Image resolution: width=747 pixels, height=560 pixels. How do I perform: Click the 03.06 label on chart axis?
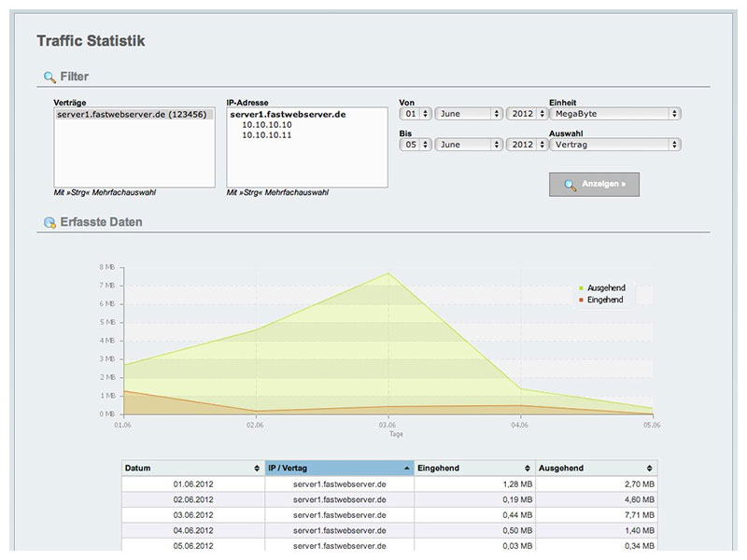click(x=388, y=425)
